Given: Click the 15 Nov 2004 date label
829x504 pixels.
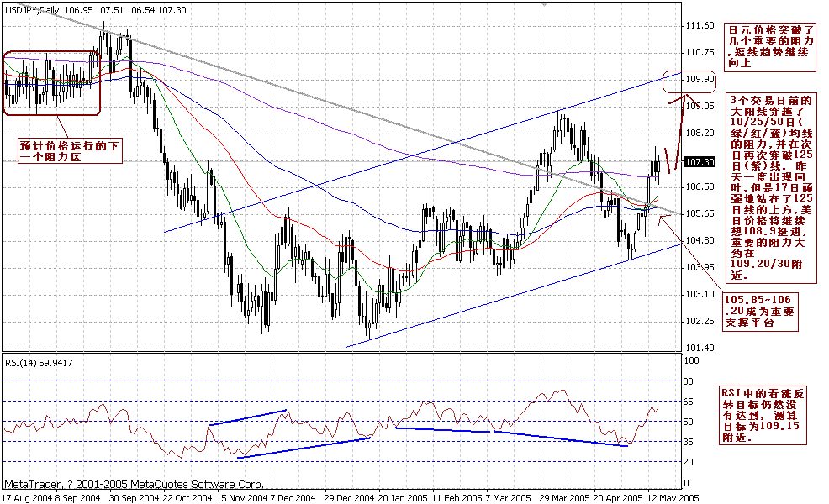Looking at the screenshot, I should tap(241, 498).
